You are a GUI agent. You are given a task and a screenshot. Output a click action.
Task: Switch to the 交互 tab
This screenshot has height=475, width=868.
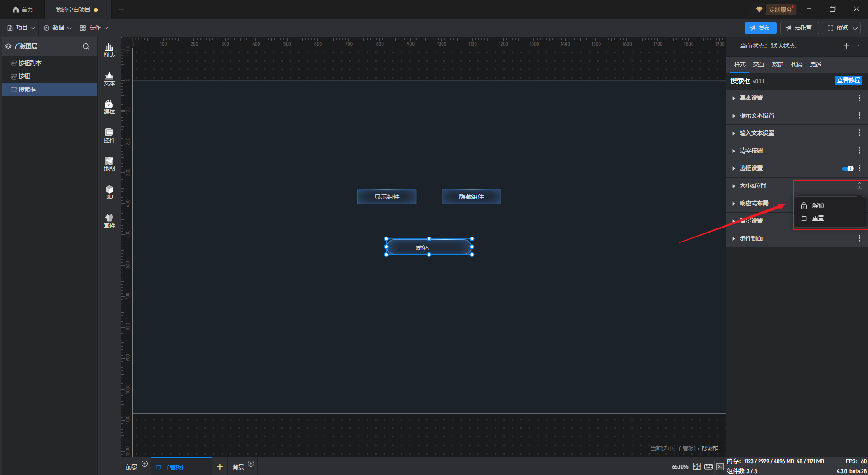coord(759,64)
